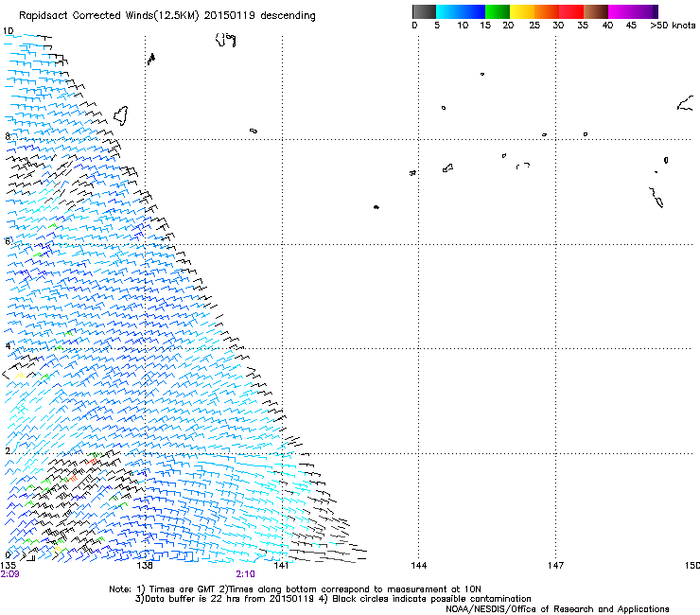This screenshot has height=615, width=700.
Task: Click the 'Times are GMT' note line
Action: pos(294,589)
